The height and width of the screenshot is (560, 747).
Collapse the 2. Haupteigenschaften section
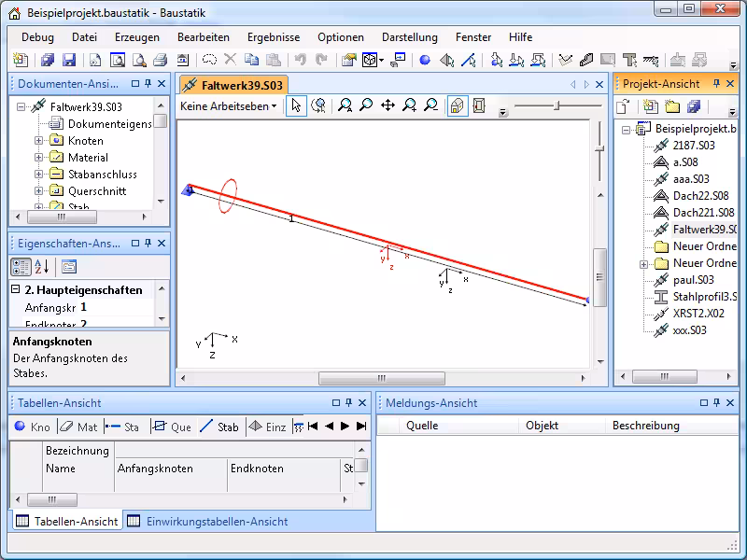coord(16,290)
